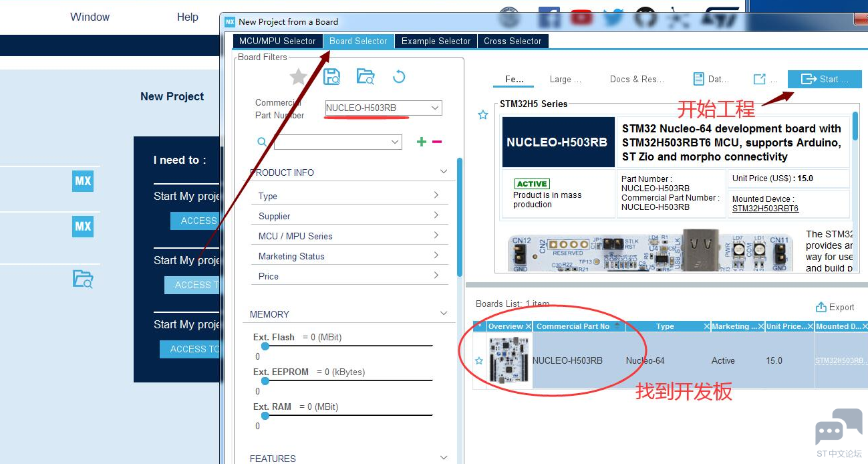Open the Facebook icon in the main window header
Screen dimensions: 868x464
549,17
